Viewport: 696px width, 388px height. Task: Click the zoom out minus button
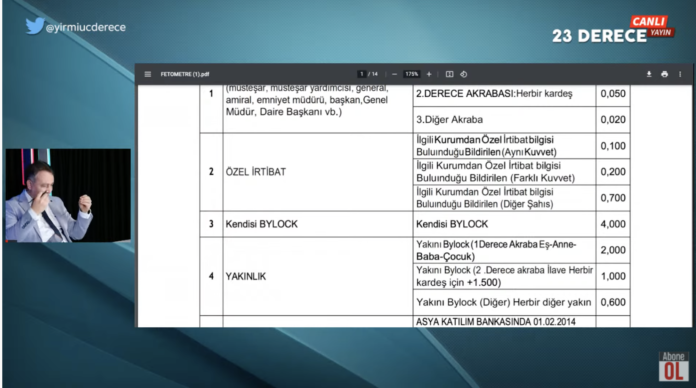click(x=395, y=74)
